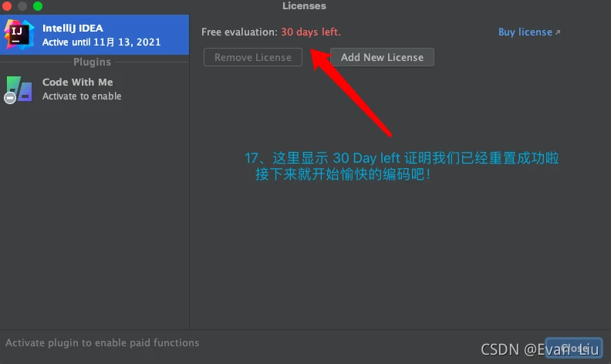Click the red close window button
This screenshot has width=611, height=364.
point(7,6)
